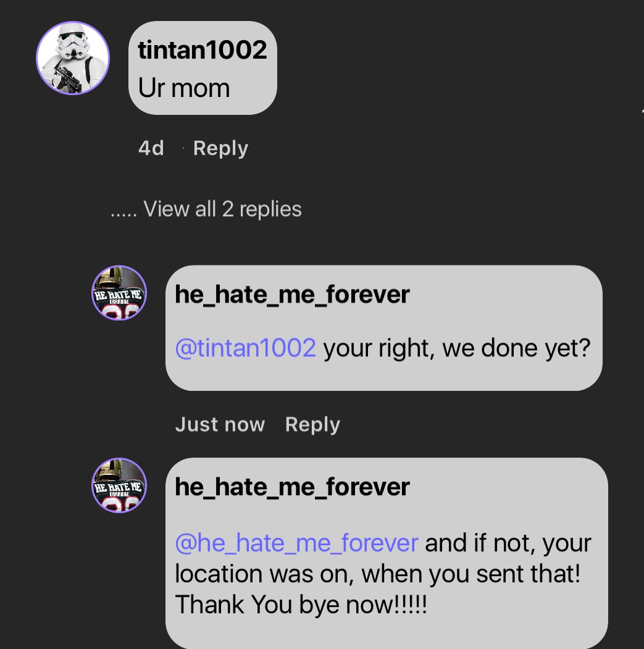This screenshot has width=644, height=649.
Task: Click the "Thank You bye now!!!!!" line
Action: [x=301, y=604]
